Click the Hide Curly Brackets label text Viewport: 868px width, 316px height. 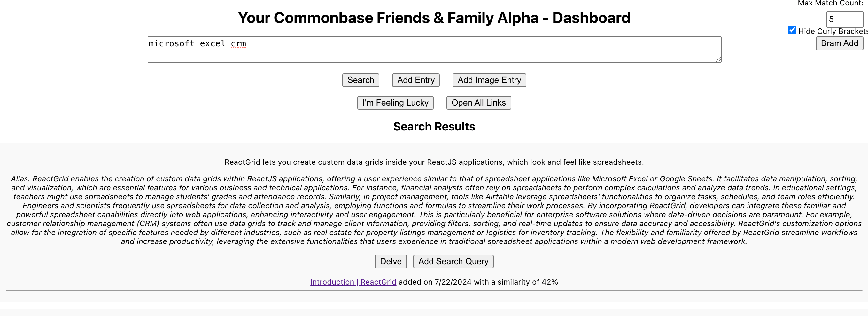[x=832, y=31]
